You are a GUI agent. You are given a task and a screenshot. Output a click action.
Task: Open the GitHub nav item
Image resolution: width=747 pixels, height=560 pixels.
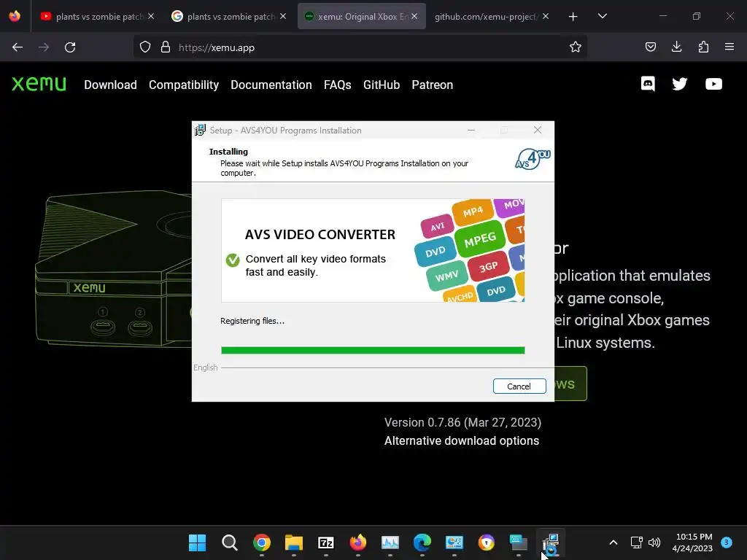(x=381, y=85)
